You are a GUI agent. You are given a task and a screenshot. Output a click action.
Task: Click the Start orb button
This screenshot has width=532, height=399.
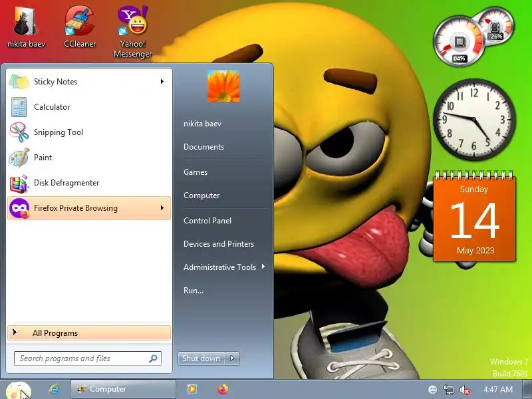pos(19,390)
